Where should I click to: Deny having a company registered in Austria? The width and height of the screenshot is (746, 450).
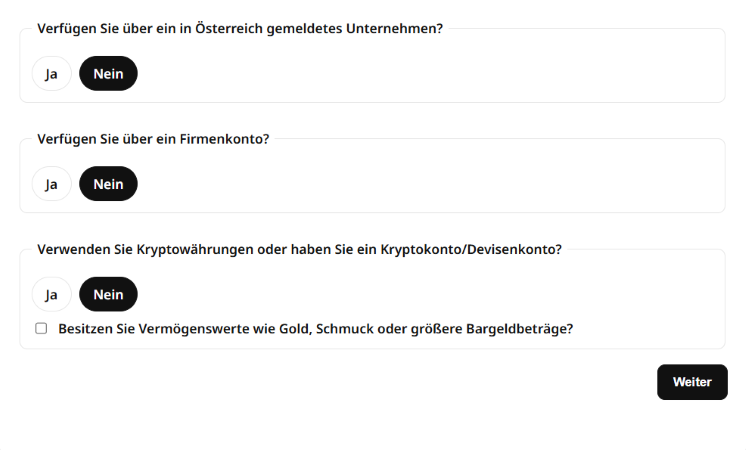point(108,74)
